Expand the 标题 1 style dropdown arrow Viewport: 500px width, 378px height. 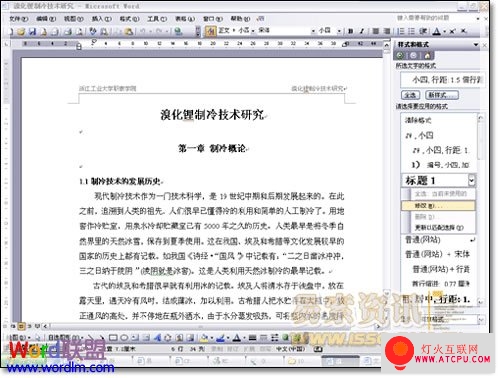coord(471,180)
